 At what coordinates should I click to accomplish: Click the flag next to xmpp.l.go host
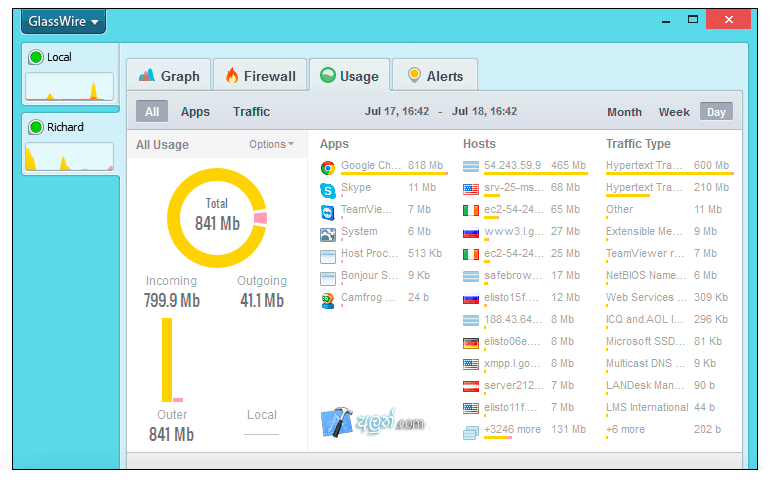[470, 364]
